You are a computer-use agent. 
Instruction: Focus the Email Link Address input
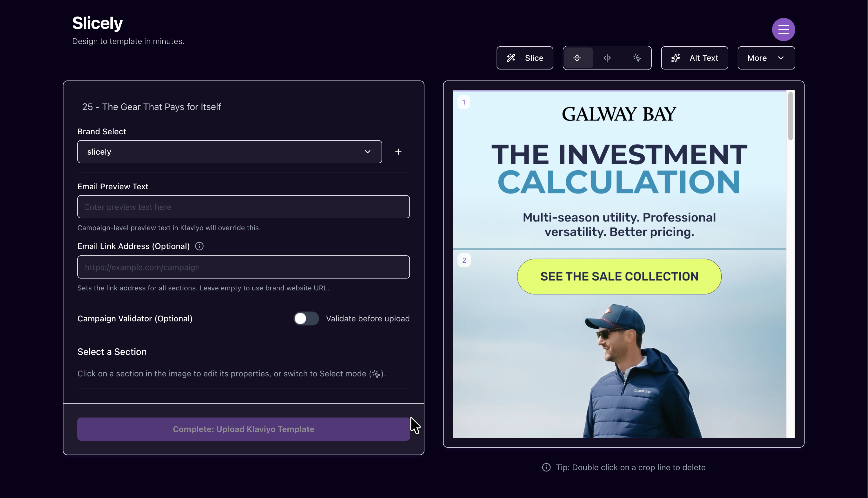coord(243,267)
